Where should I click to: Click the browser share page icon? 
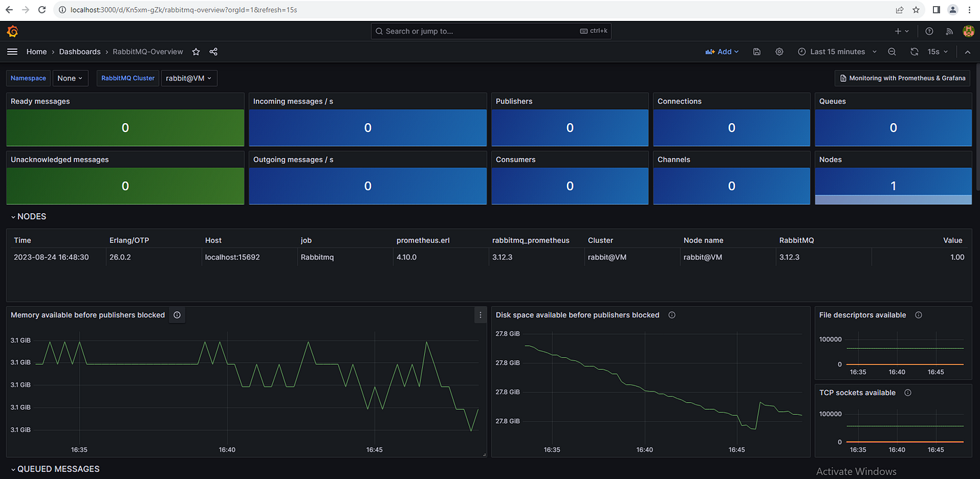coord(899,10)
